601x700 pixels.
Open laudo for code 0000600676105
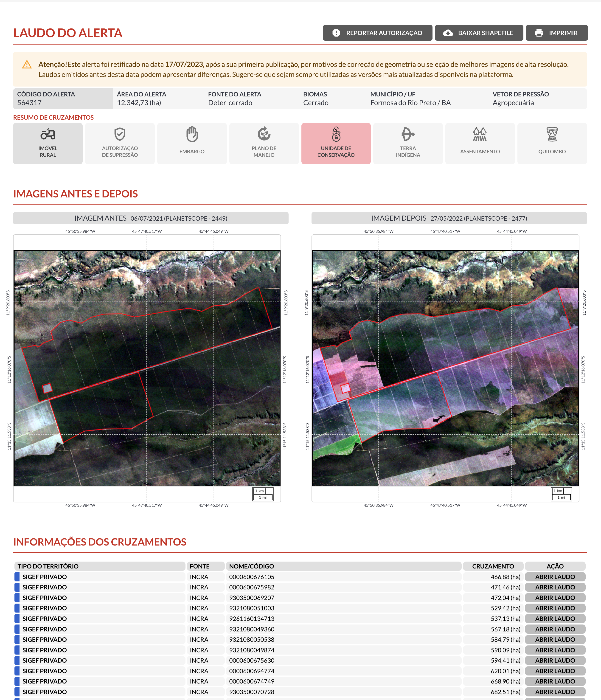555,577
